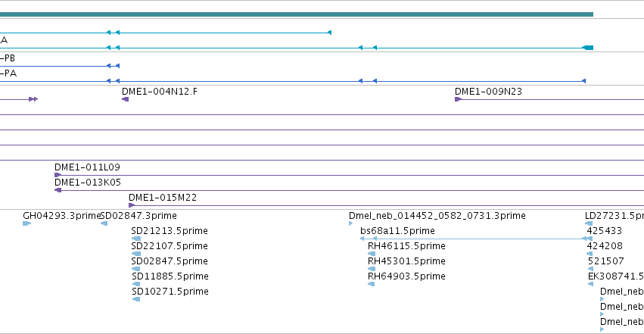Image resolution: width=644 pixels, height=334 pixels.
Task: Open the LD27231 EST label
Action: (x=614, y=216)
